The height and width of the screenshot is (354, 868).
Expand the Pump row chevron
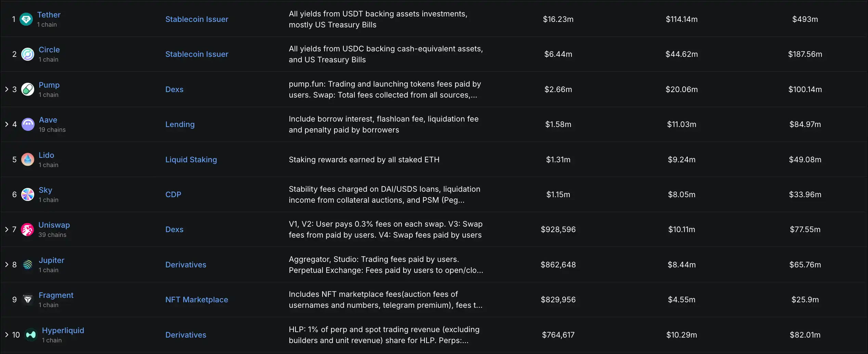pos(6,89)
